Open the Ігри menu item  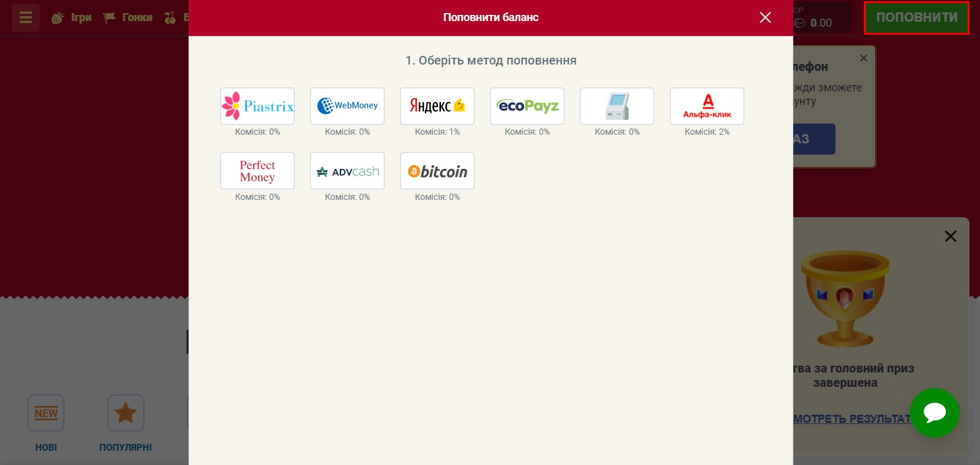(x=72, y=17)
